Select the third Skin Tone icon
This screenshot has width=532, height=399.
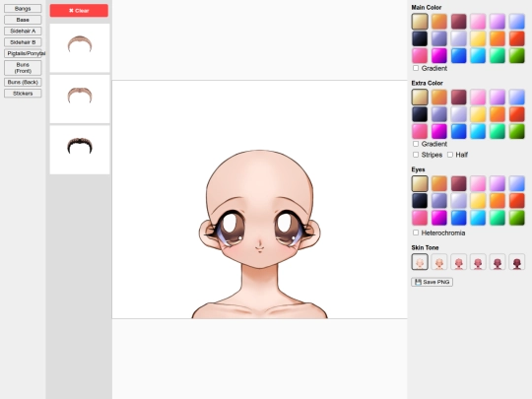click(x=459, y=262)
